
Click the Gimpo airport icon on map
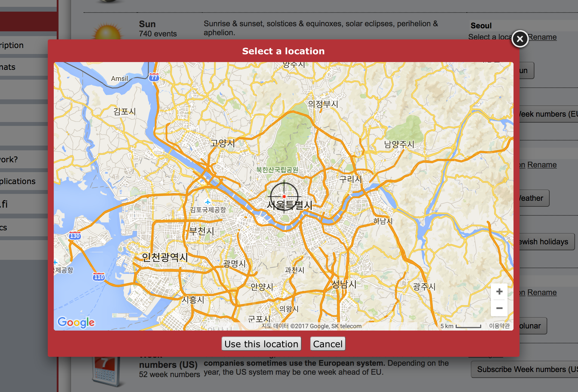pos(208,202)
